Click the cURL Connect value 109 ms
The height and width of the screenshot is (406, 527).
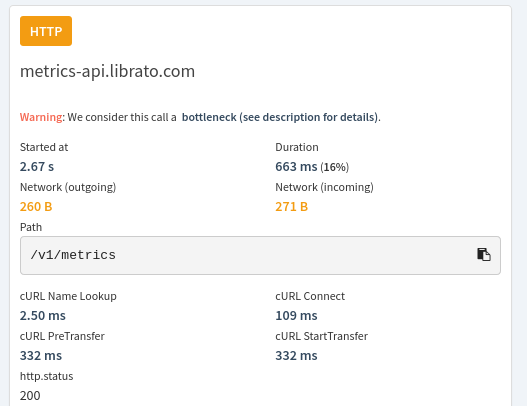pos(296,316)
